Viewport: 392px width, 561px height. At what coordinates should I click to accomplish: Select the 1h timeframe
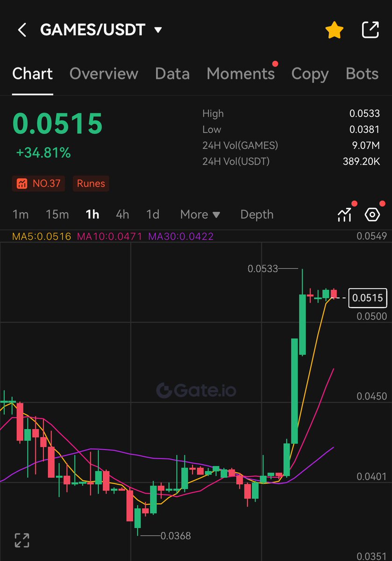(x=93, y=215)
